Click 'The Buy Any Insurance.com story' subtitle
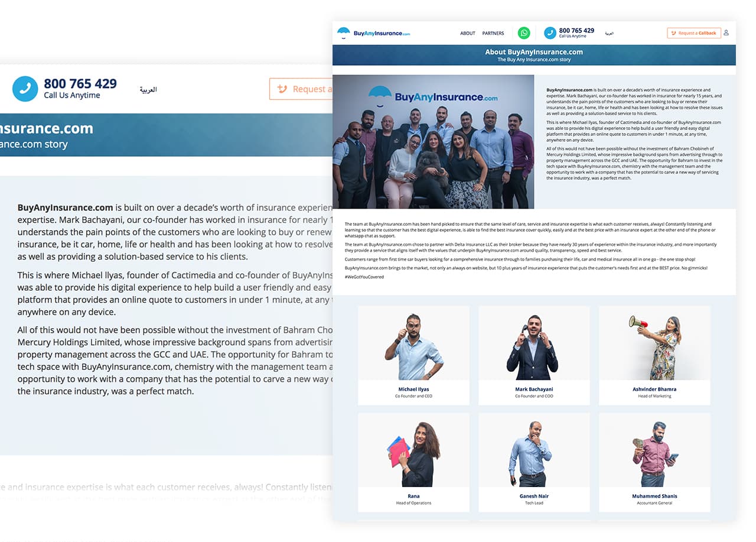This screenshot has width=756, height=542. (534, 60)
